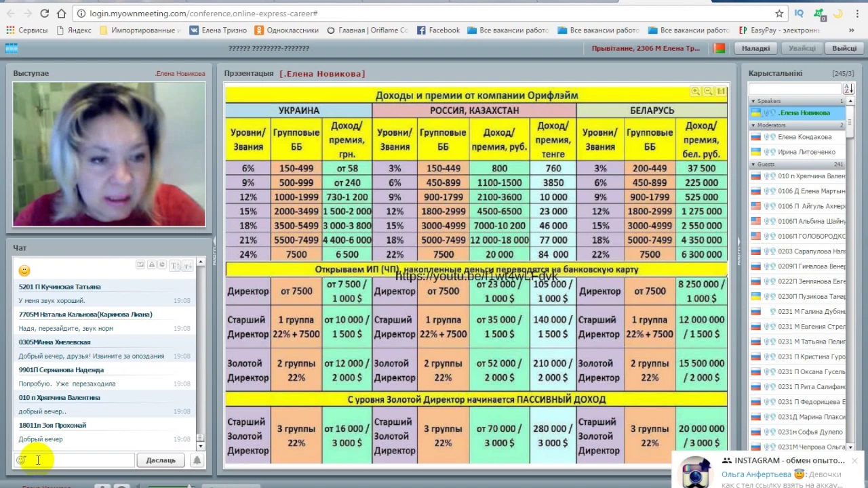Screen dimensions: 868x488
Task: Click the yellow smiley at the top of chat
Action: point(24,270)
